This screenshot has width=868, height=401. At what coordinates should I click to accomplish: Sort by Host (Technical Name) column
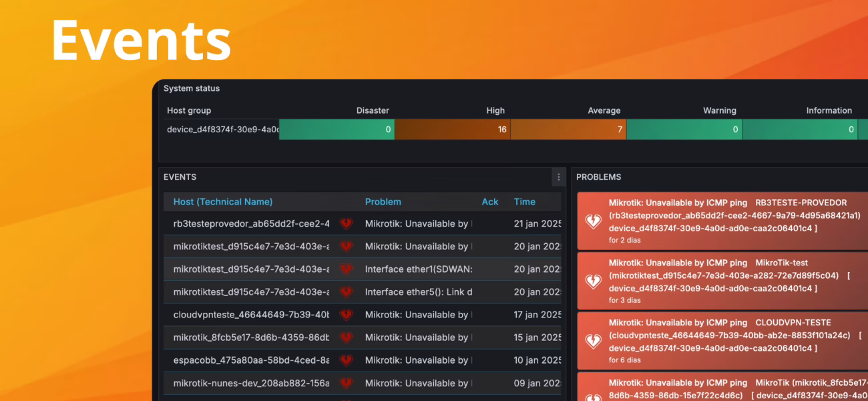pos(223,202)
